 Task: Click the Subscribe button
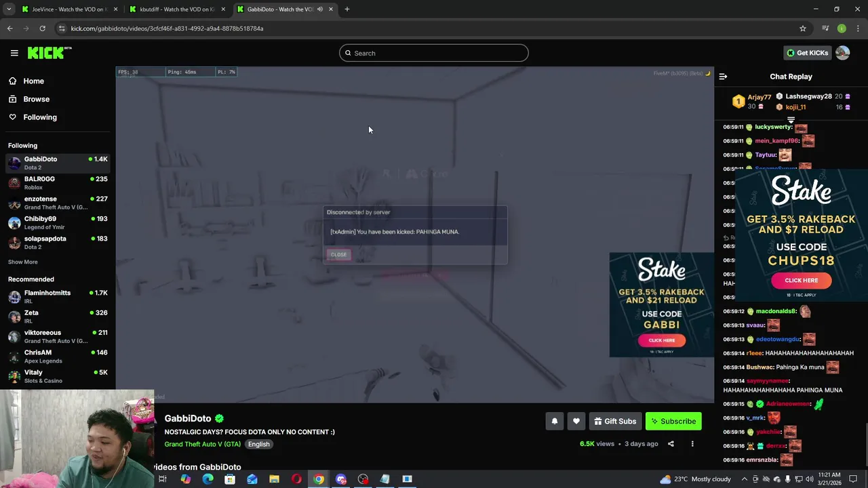tap(673, 422)
